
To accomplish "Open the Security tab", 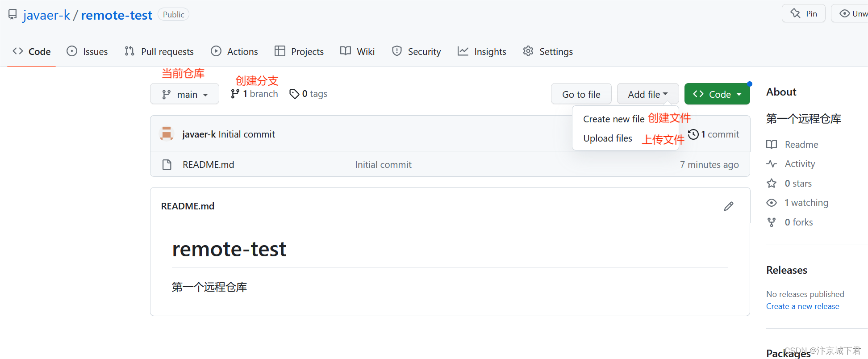I will point(416,51).
